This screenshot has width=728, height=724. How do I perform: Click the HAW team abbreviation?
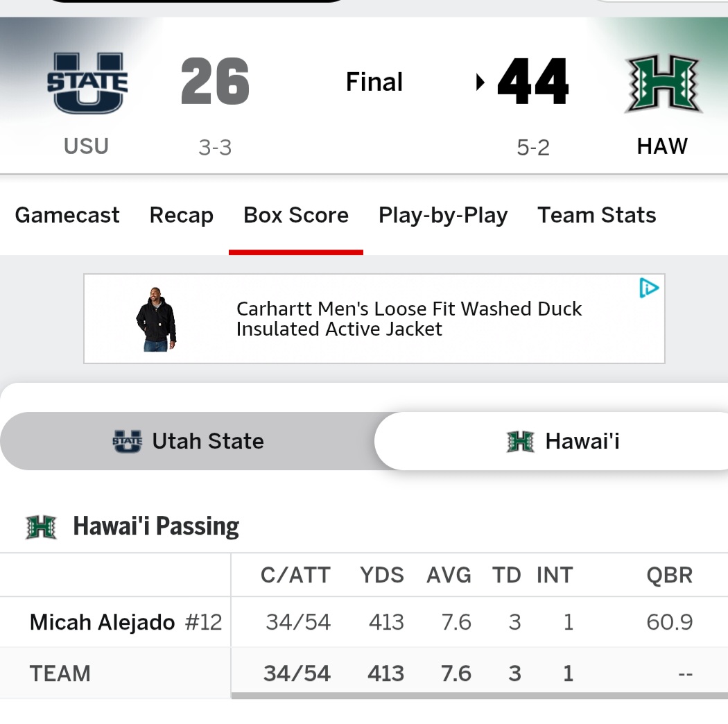[662, 146]
